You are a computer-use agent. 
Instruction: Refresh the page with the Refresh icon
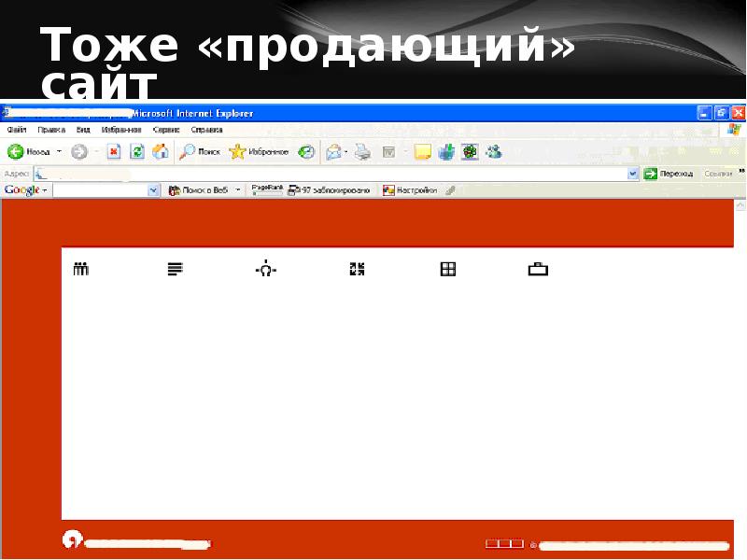pos(137,151)
